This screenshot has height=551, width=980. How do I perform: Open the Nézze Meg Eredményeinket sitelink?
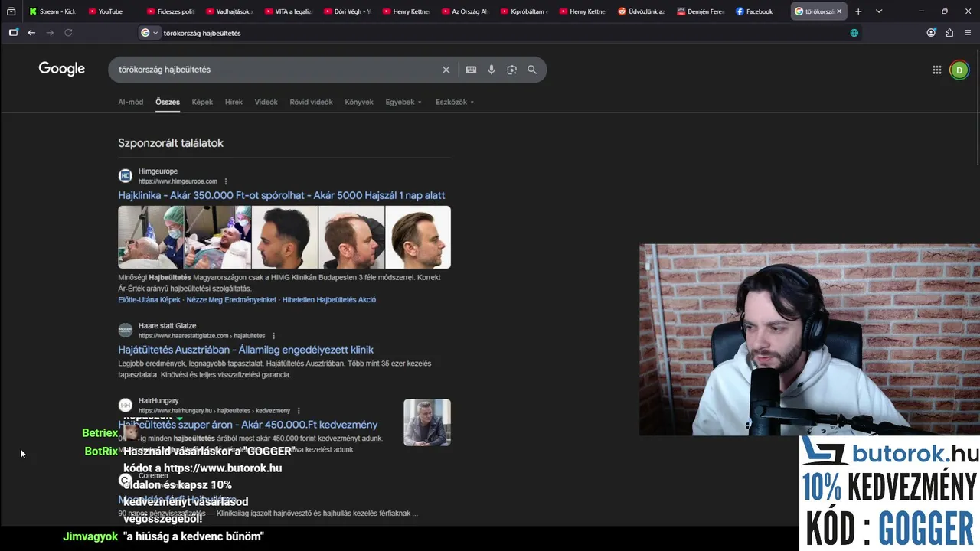pyautogui.click(x=231, y=300)
